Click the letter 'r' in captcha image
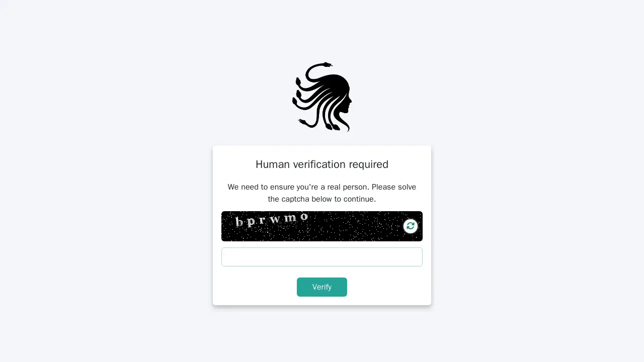 click(262, 221)
